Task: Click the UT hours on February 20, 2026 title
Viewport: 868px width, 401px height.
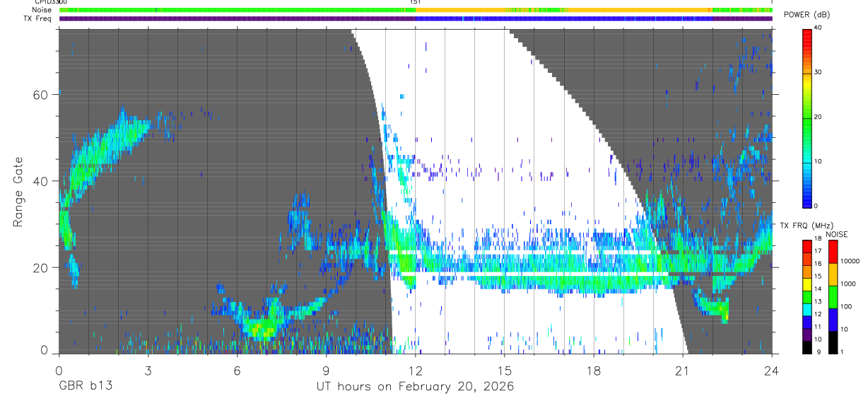Action: [415, 387]
